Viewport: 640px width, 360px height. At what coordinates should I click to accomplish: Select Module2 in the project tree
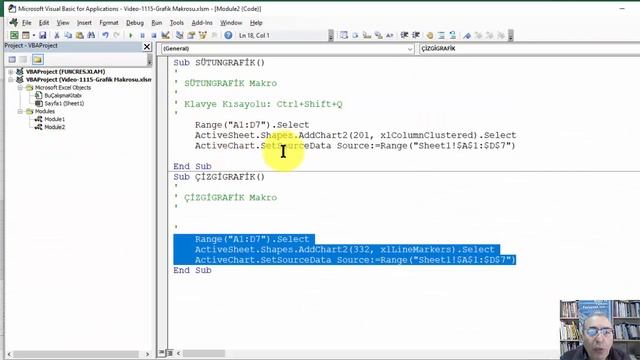click(x=54, y=127)
